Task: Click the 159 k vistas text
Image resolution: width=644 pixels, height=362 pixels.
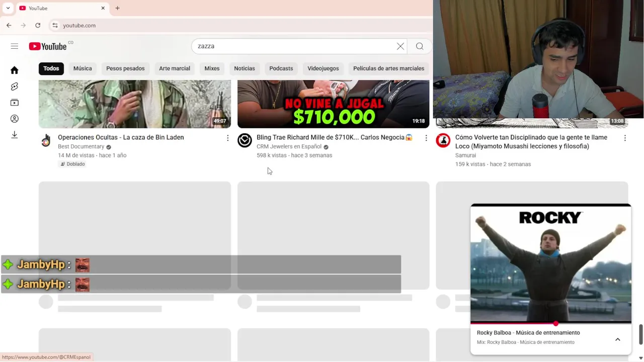Action: point(470,164)
